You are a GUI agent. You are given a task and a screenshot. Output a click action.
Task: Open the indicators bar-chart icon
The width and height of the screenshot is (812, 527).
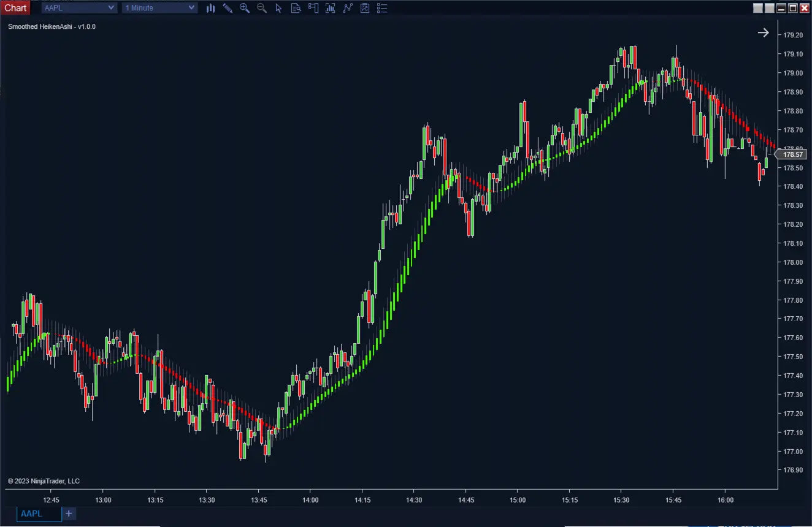pyautogui.click(x=331, y=8)
